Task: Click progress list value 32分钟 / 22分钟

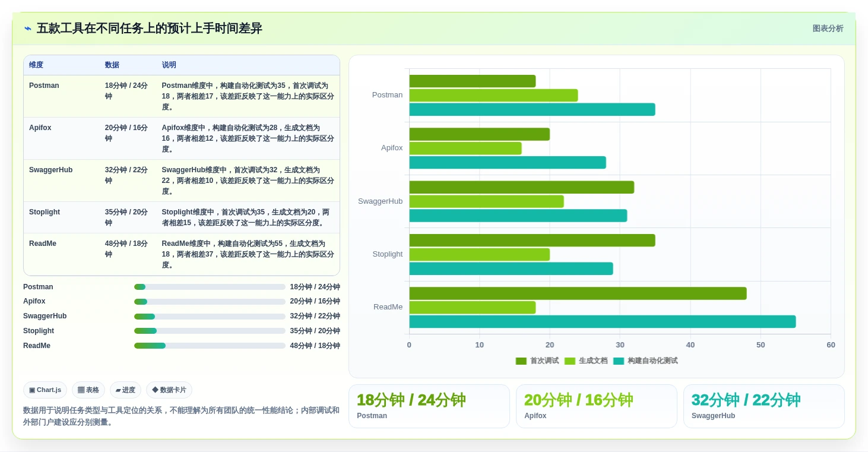Action: 315,316
